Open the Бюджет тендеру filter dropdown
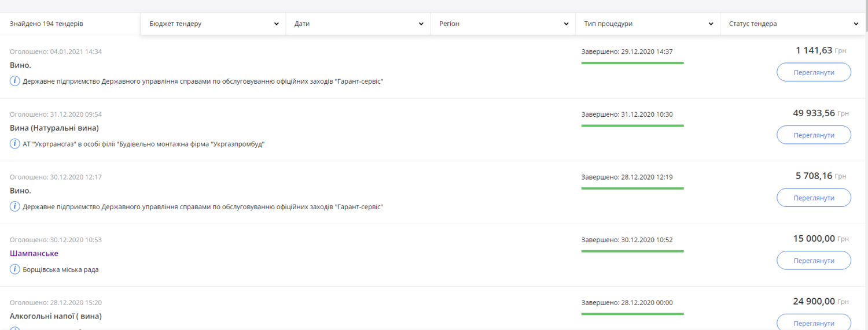 [214, 24]
